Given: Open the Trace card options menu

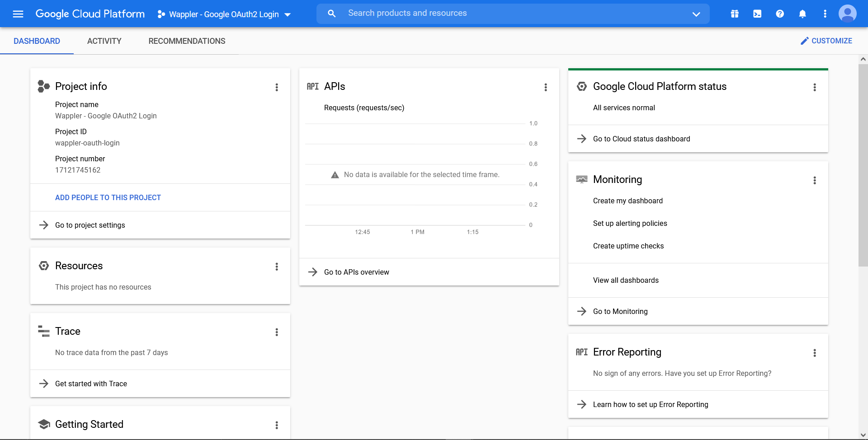Looking at the screenshot, I should (277, 332).
